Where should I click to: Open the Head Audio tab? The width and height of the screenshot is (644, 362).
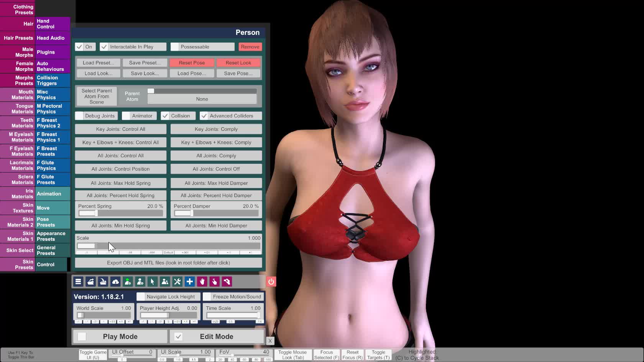point(53,38)
